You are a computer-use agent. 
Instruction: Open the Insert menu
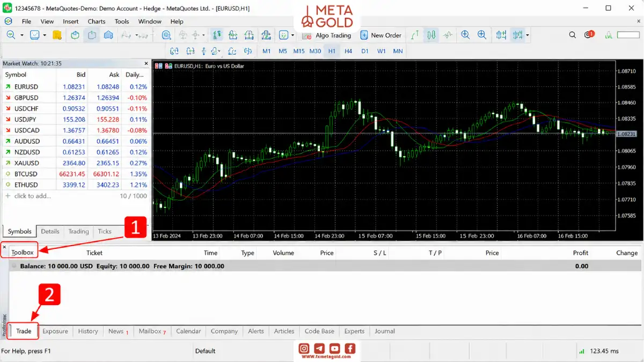point(71,21)
